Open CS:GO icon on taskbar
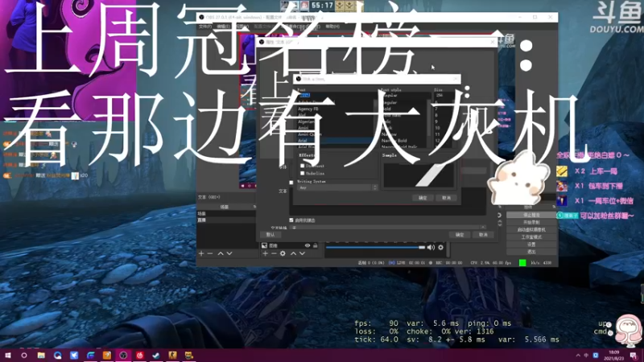Image resolution: width=644 pixels, height=362 pixels. (172, 356)
